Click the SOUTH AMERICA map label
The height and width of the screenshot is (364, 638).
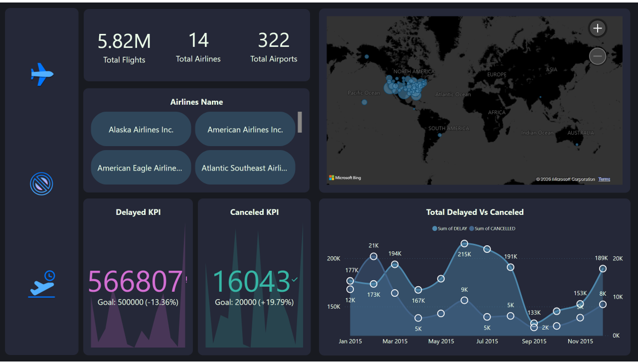click(449, 128)
